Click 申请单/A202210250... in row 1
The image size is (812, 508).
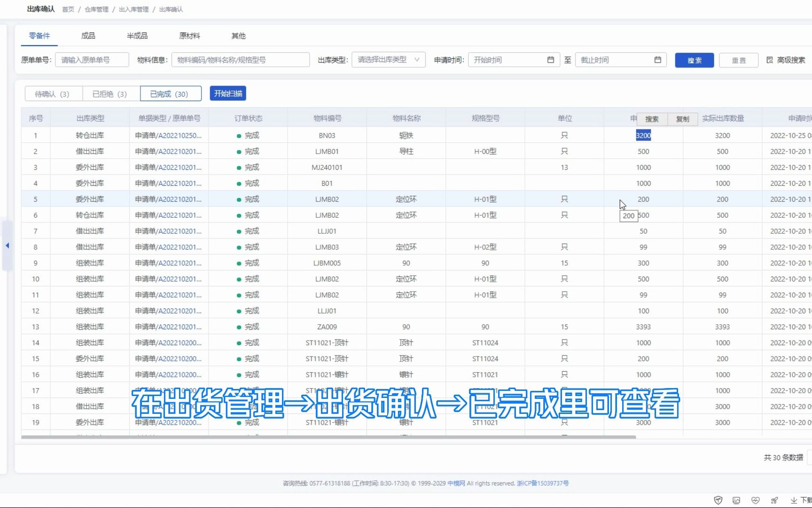pyautogui.click(x=168, y=135)
